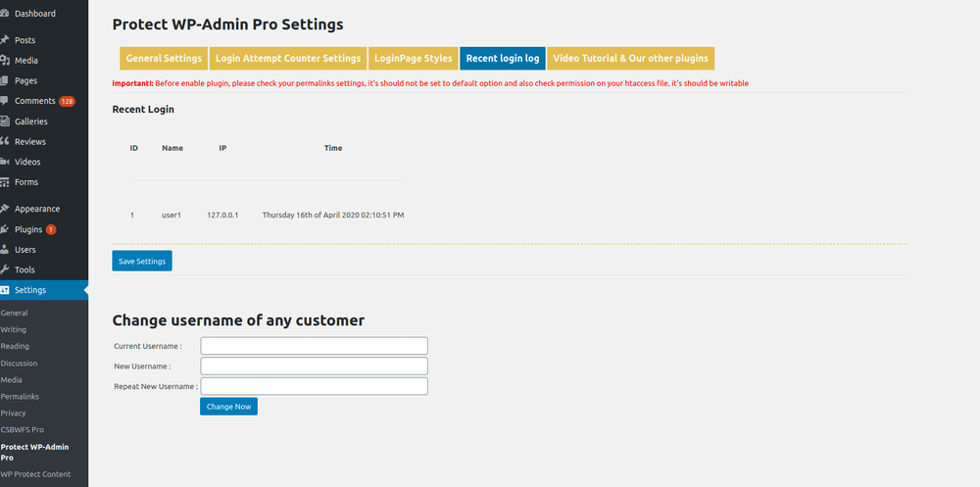Open Protect WP-Admin Pro submenu link
The height and width of the screenshot is (487, 980).
pos(34,452)
